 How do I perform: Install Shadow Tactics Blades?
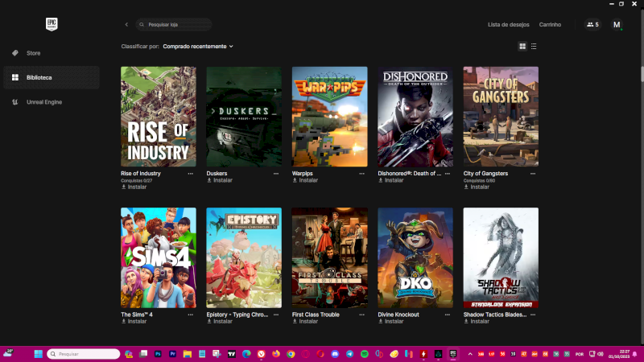[477, 321]
